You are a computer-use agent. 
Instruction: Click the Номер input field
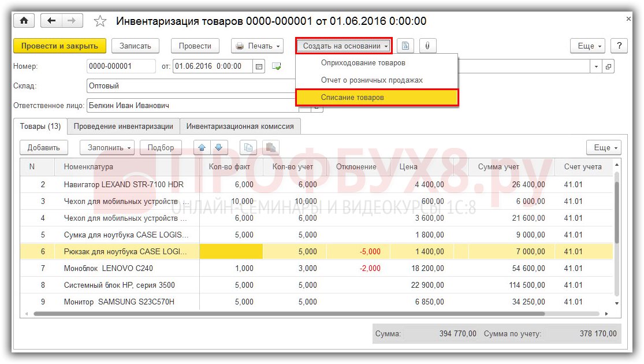121,66
